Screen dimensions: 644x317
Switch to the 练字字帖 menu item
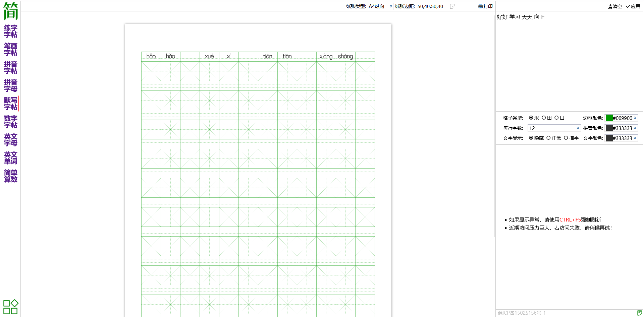(10, 31)
